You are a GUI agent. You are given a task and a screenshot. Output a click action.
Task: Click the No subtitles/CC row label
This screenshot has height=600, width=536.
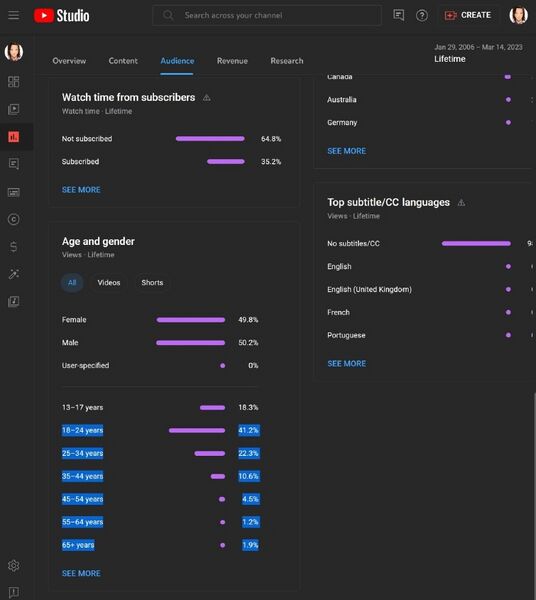click(x=354, y=243)
